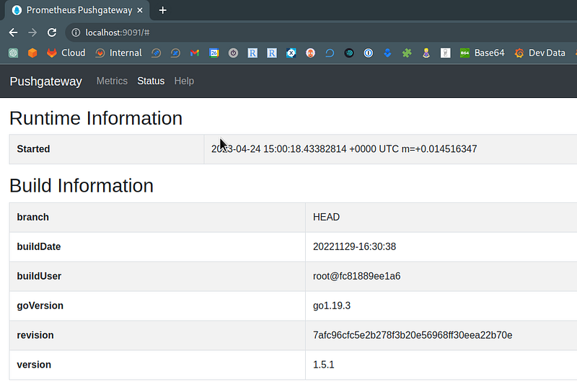577x392 pixels.
Task: Open the ChatGPT bookmark icon
Action: [13, 53]
